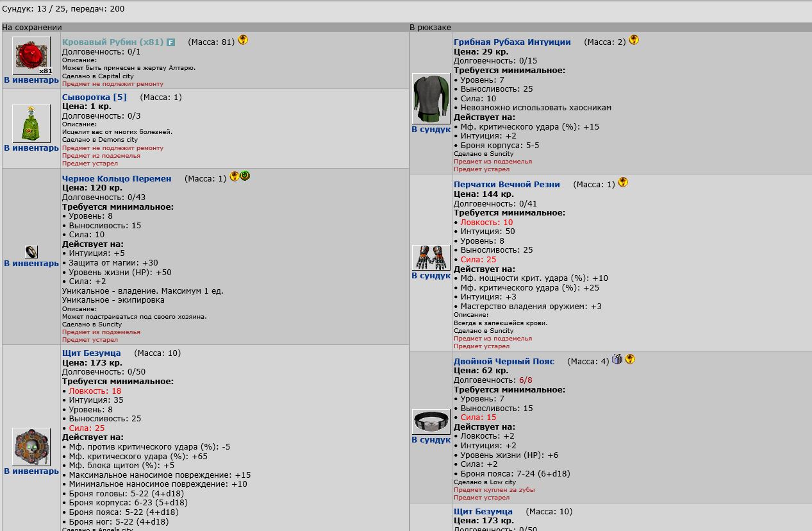Screen dimensions: 812x531
Task: Click the Кровавый Рубин item image
Action: point(31,56)
